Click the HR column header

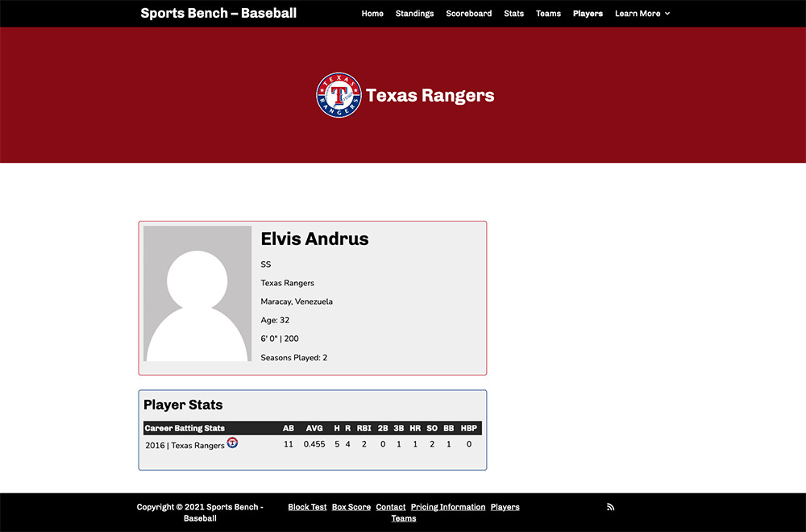tap(415, 428)
